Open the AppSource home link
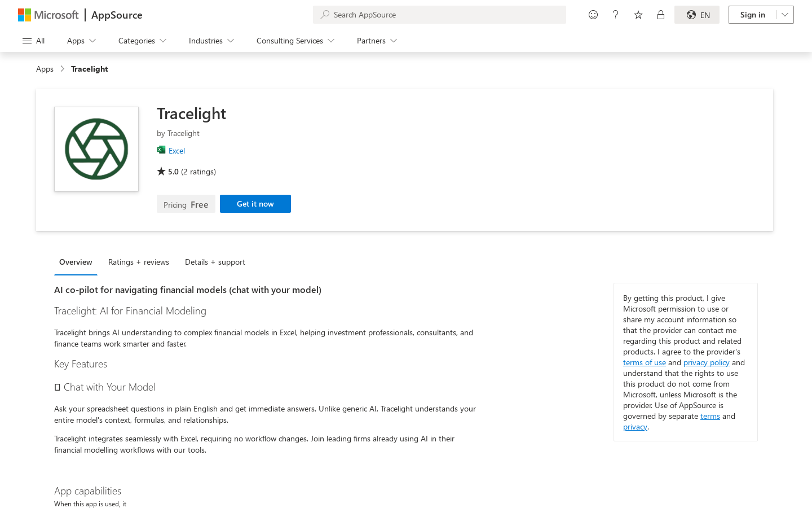The width and height of the screenshot is (812, 508). click(x=117, y=15)
